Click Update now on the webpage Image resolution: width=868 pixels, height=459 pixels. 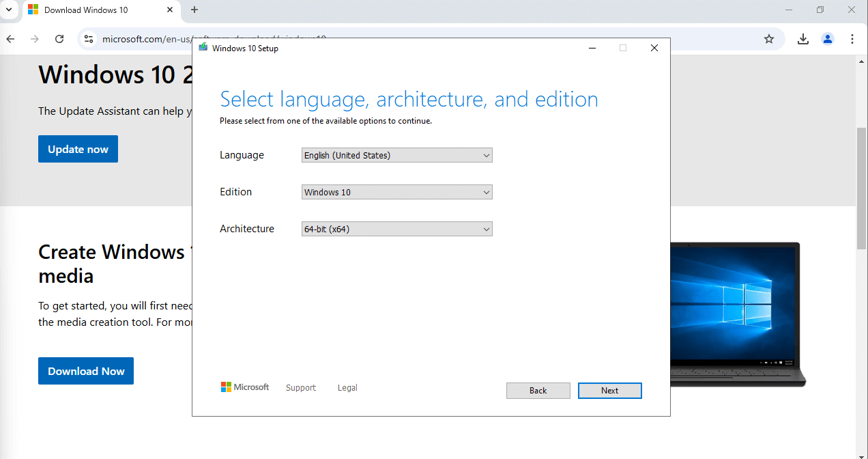point(78,149)
